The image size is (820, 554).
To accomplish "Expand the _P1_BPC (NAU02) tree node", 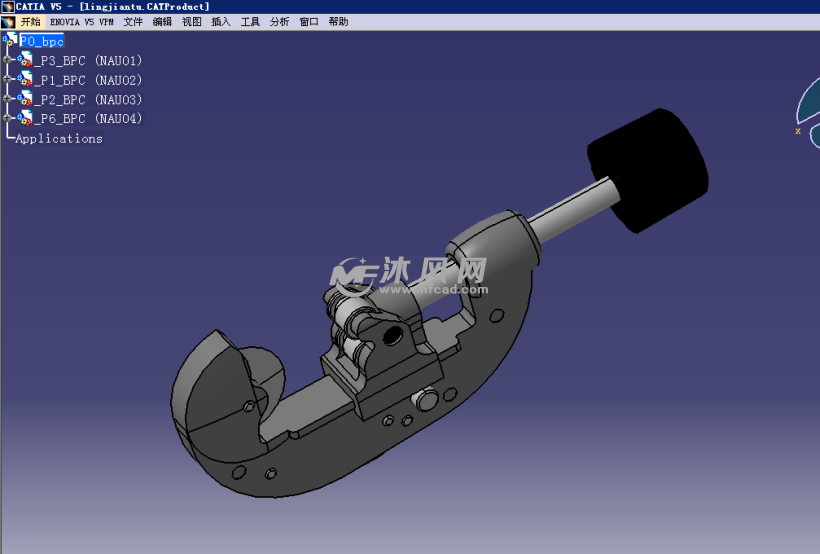I will 7,79.
